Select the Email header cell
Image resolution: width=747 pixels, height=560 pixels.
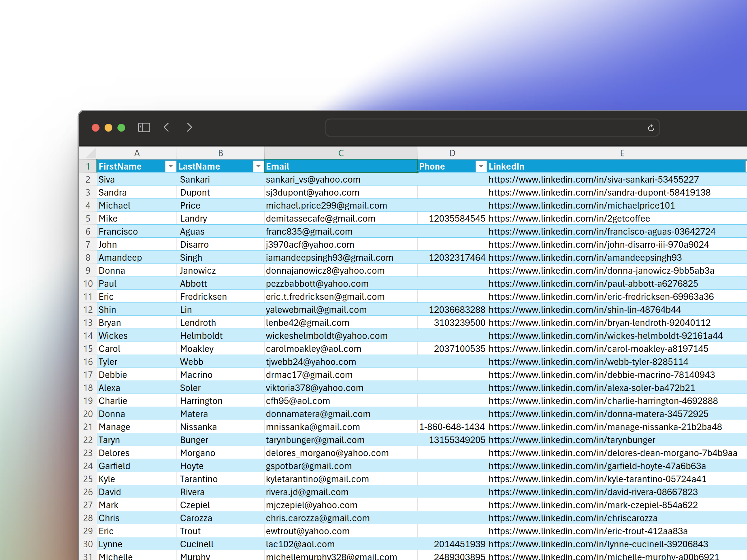[341, 166]
